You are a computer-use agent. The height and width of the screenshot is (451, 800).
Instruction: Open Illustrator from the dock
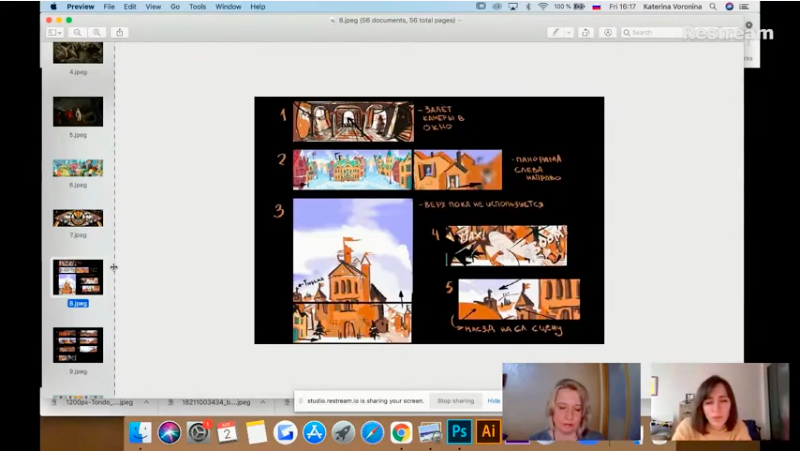(488, 432)
